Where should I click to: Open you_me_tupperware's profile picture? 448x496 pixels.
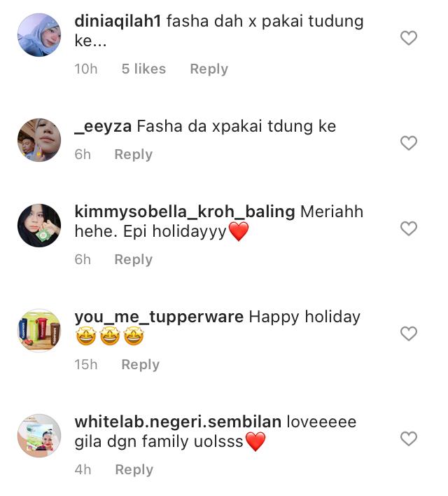coord(39,330)
